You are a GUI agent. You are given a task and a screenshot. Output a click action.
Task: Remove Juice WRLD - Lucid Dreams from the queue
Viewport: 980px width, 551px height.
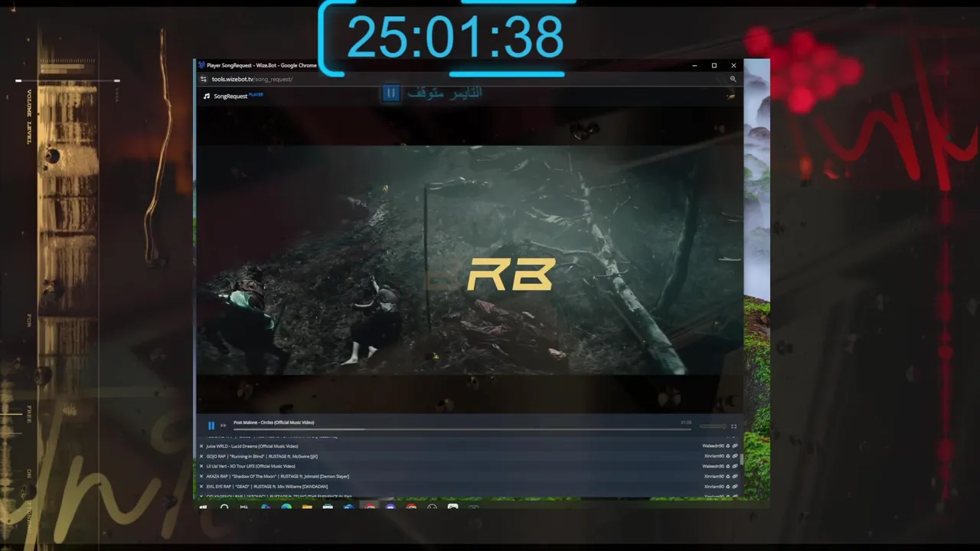[x=201, y=446]
